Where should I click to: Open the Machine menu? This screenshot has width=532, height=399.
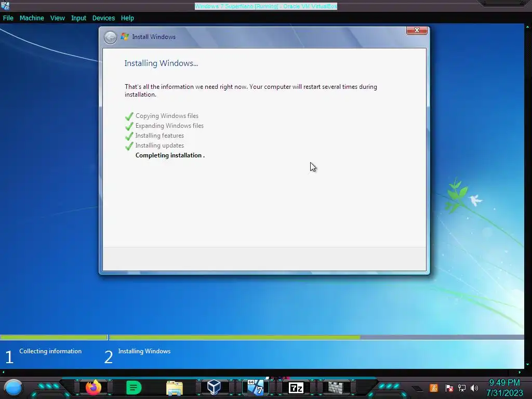click(32, 18)
